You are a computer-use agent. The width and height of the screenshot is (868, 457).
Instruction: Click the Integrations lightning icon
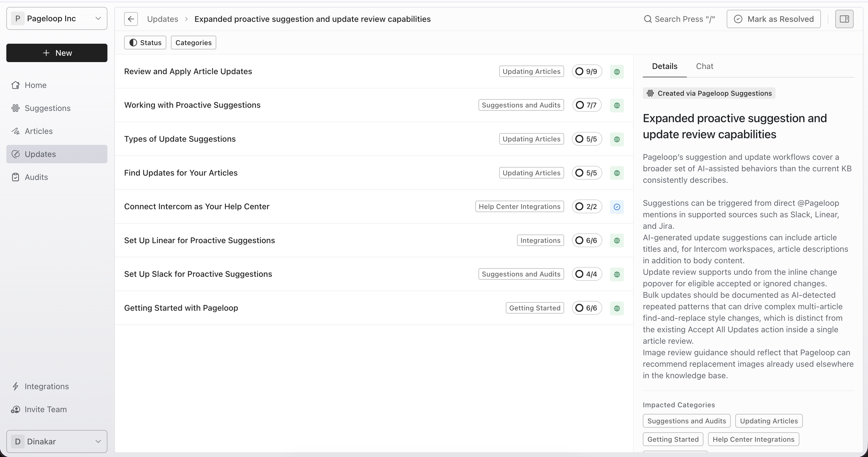tap(16, 386)
